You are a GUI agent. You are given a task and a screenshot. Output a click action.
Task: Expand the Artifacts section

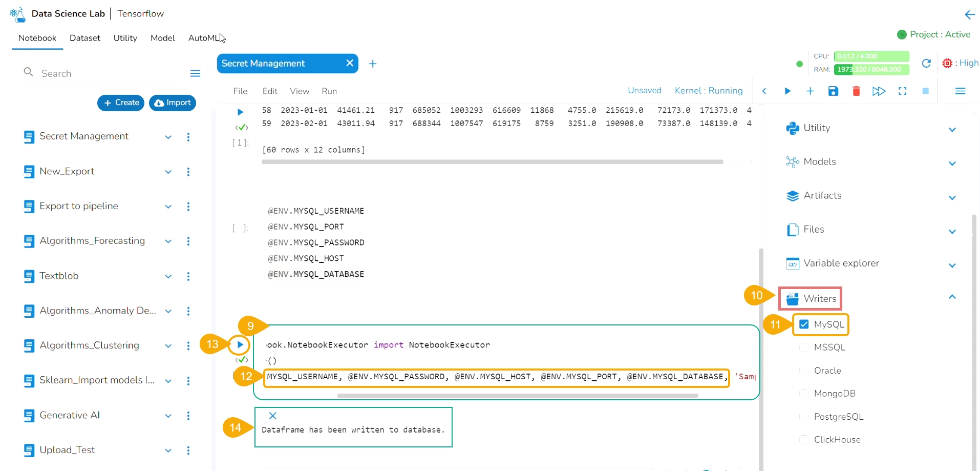(x=952, y=197)
